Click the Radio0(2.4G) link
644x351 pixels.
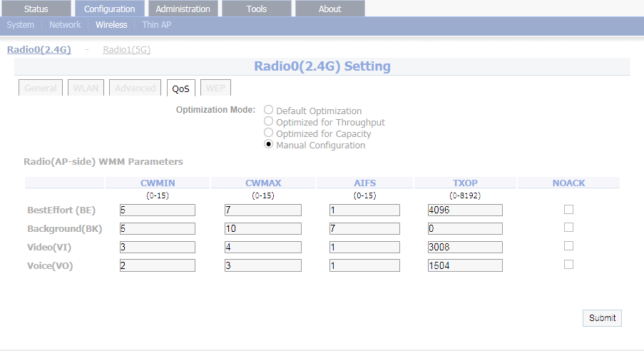coord(39,49)
